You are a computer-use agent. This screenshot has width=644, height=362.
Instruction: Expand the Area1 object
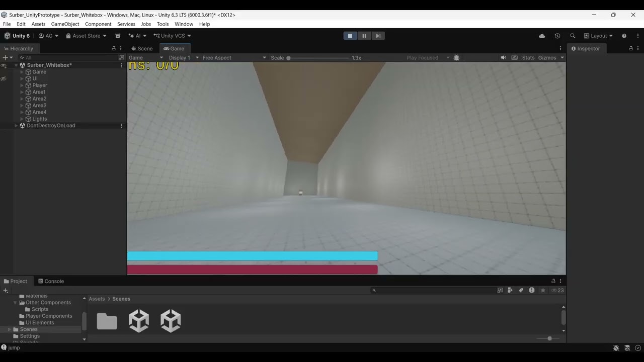[22, 92]
